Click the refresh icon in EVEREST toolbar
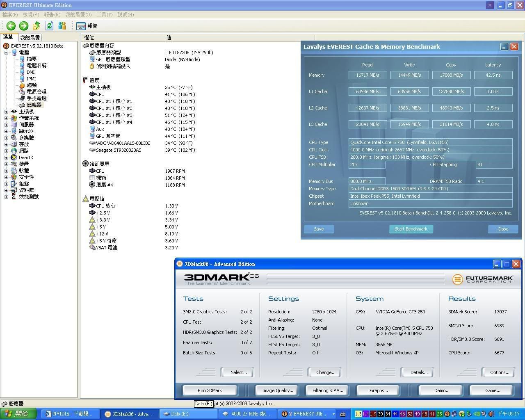The width and height of the screenshot is (525, 420). point(49,26)
